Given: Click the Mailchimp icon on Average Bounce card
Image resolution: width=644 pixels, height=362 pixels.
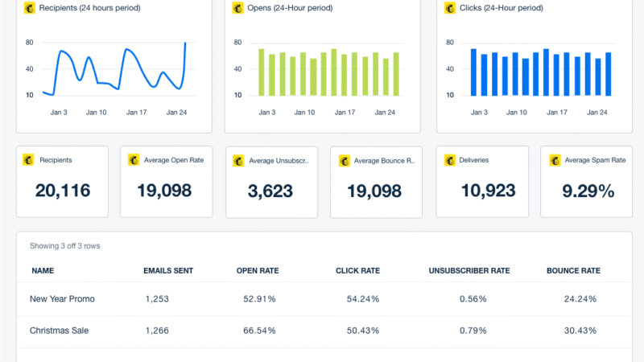Looking at the screenshot, I should pos(345,161).
